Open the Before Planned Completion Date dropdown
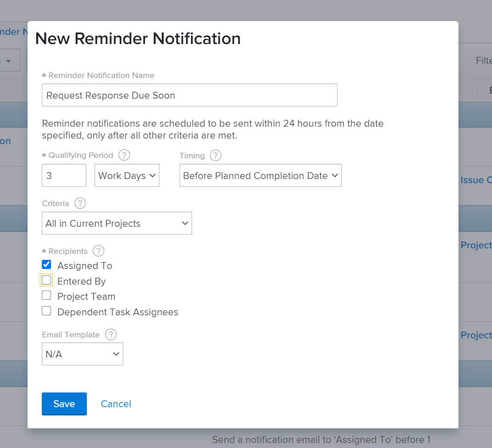Viewport: 492px width, 448px height. pos(260,175)
